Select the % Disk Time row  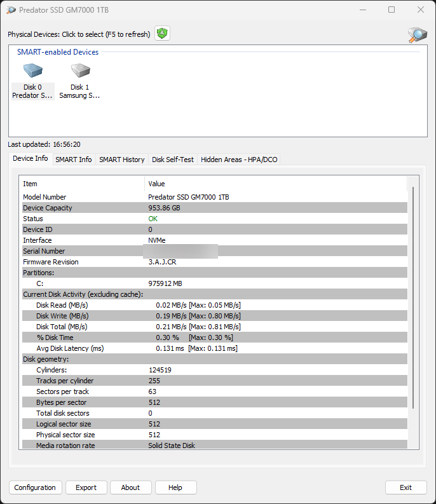tap(214, 337)
